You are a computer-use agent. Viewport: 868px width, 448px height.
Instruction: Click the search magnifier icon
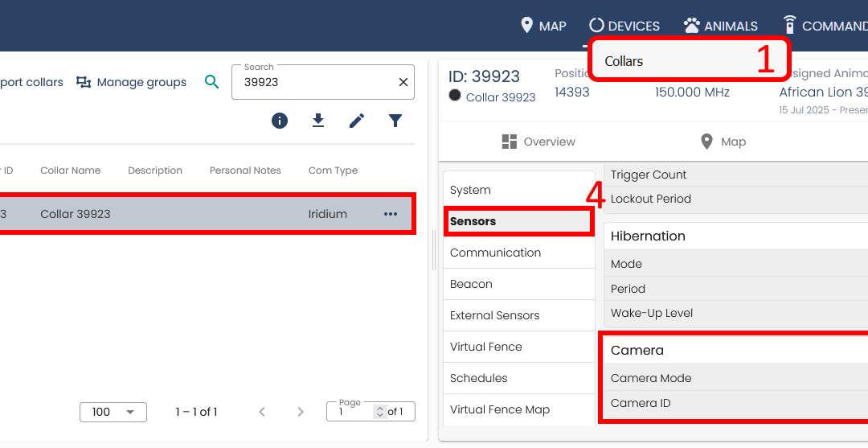(211, 82)
